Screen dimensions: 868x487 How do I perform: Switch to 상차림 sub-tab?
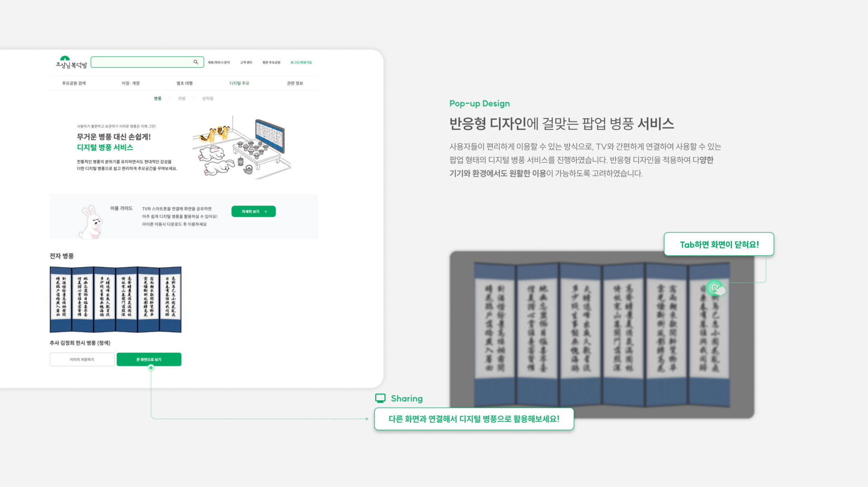click(208, 98)
